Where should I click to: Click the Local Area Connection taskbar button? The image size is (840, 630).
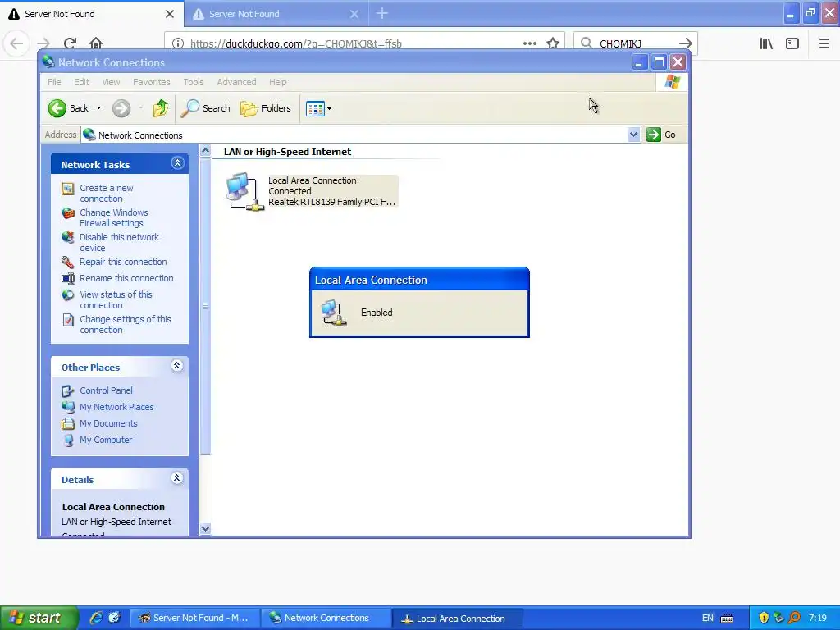[x=457, y=619]
